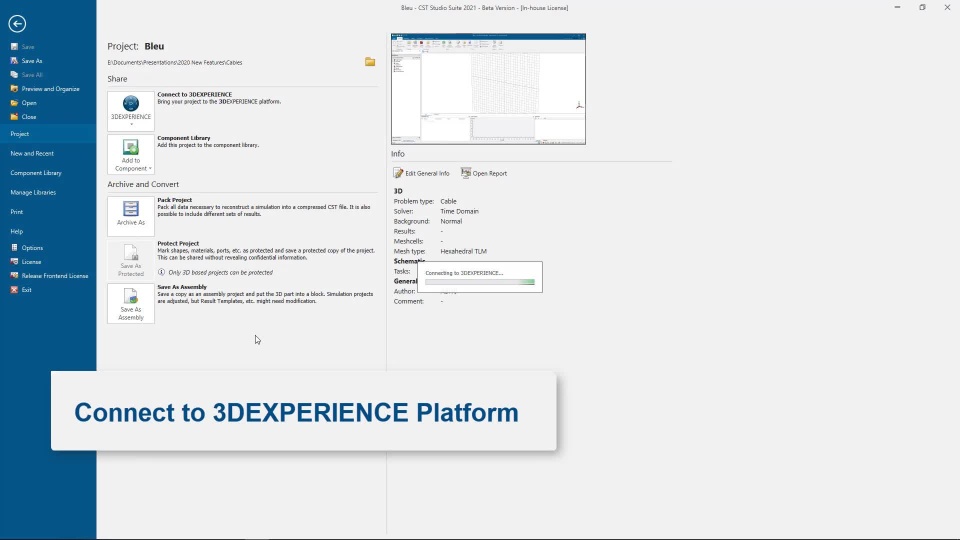The height and width of the screenshot is (540, 960).
Task: Click the Hexahedral TLM mesh type value
Action: (463, 251)
